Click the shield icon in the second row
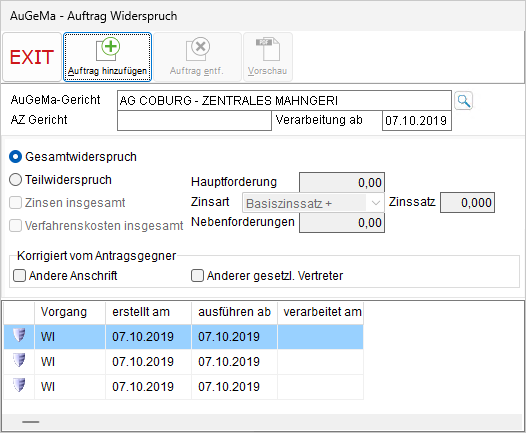The width and height of the screenshot is (526, 434). [x=19, y=361]
